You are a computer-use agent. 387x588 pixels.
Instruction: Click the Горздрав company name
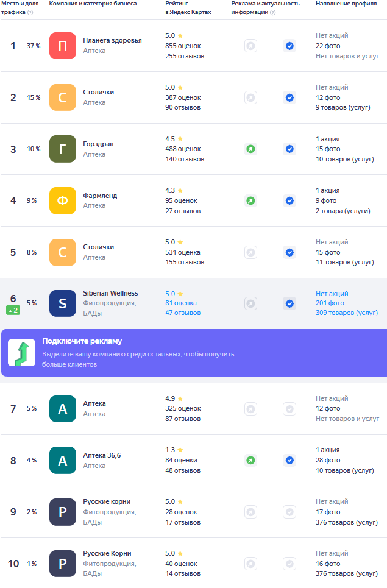point(98,144)
